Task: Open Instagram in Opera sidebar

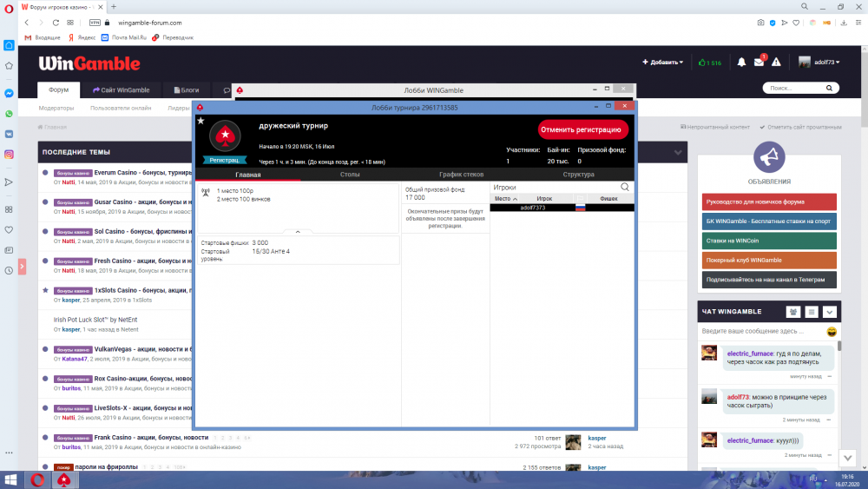Action: 9,155
